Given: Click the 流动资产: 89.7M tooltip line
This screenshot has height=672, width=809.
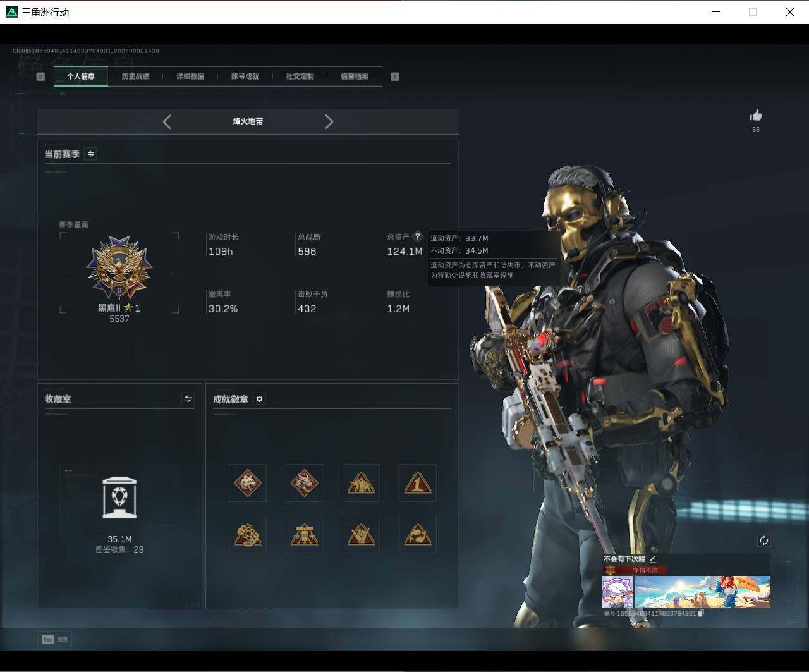Looking at the screenshot, I should 459,238.
